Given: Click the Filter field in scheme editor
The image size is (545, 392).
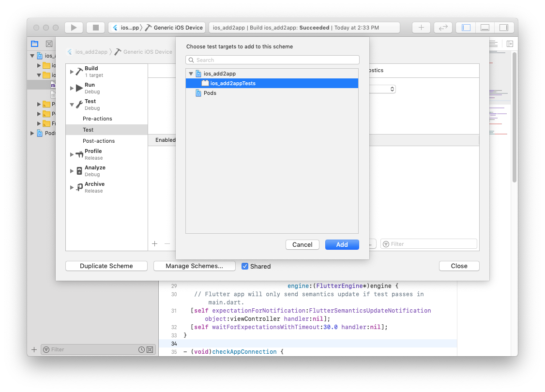Looking at the screenshot, I should pyautogui.click(x=428, y=244).
